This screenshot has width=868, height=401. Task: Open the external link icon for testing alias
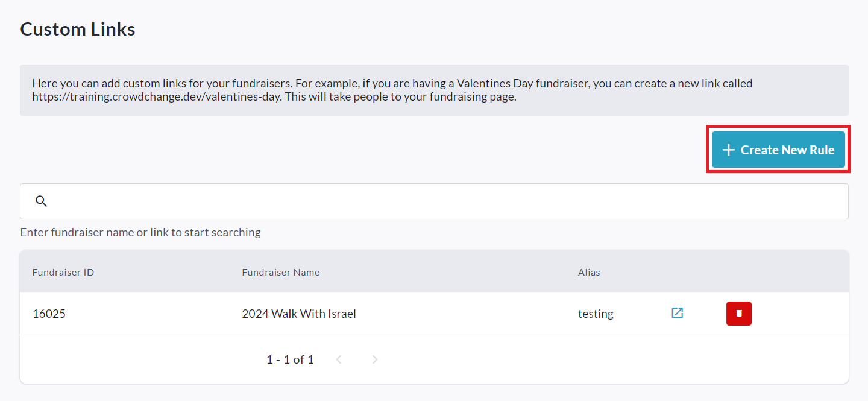(678, 313)
